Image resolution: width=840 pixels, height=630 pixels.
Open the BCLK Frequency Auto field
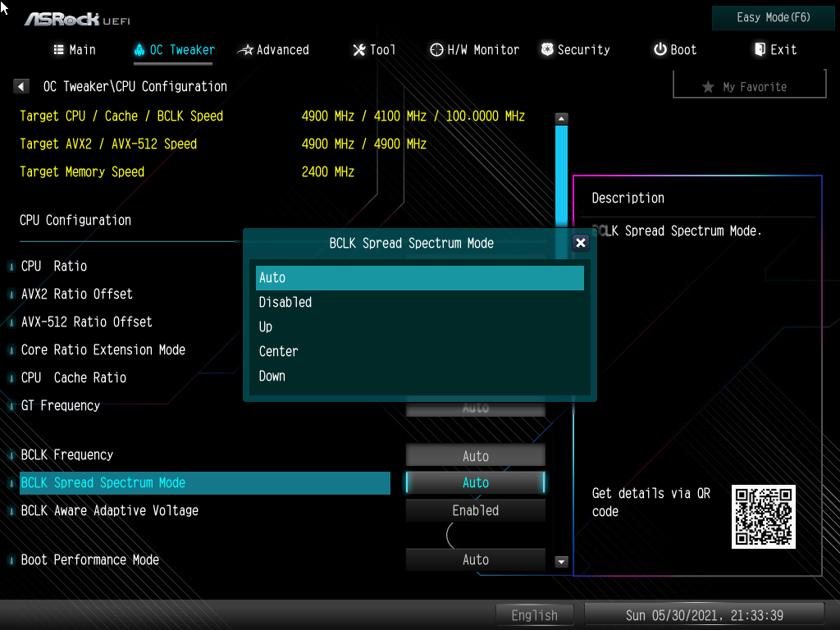pyautogui.click(x=475, y=456)
